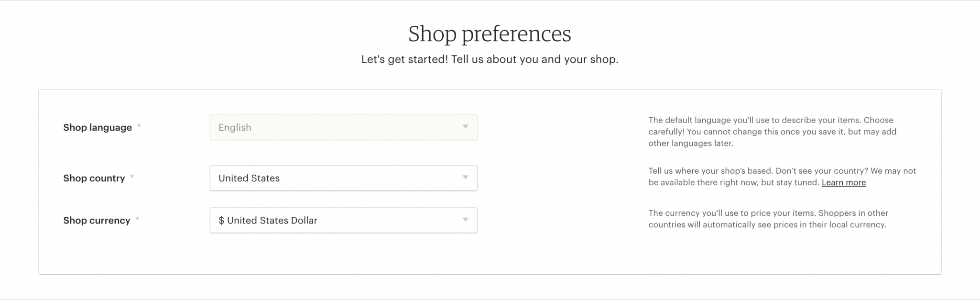Click the country dropdown arrow icon
The width and height of the screenshot is (980, 301).
tap(464, 178)
